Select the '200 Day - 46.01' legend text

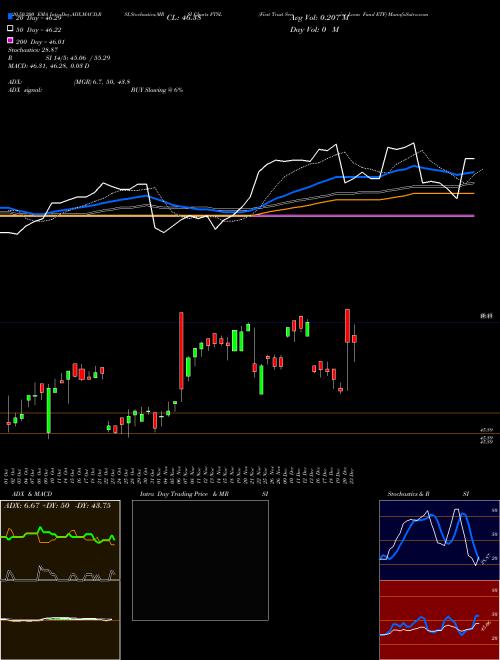click(x=40, y=42)
